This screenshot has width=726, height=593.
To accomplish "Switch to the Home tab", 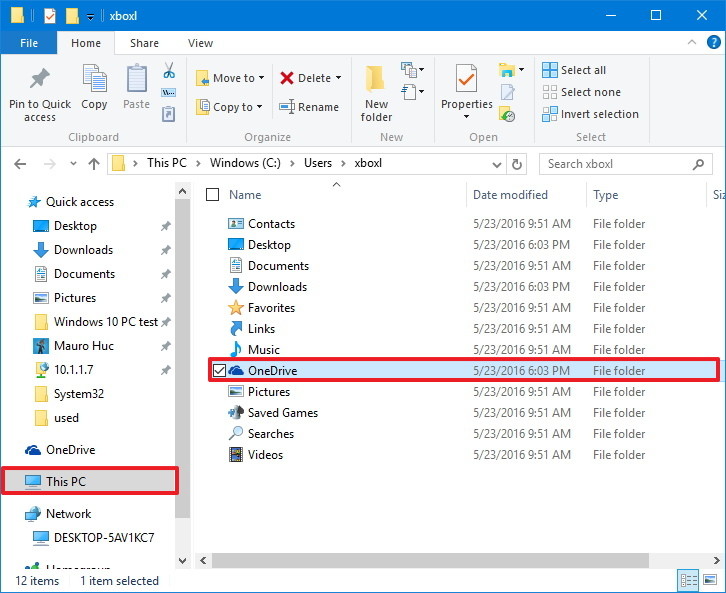I will coord(86,43).
